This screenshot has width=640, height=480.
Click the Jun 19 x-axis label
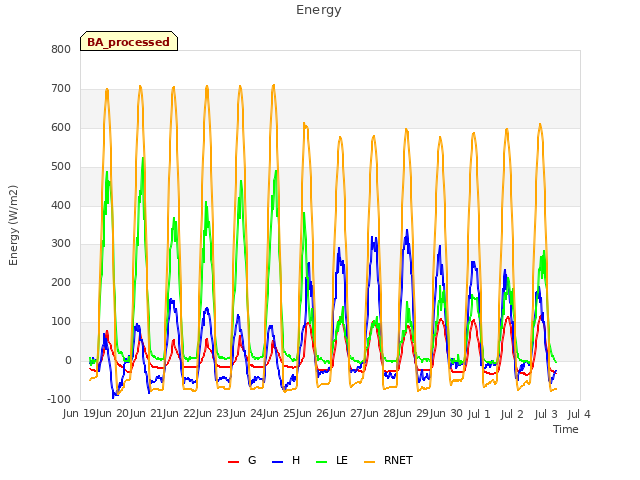80,414
